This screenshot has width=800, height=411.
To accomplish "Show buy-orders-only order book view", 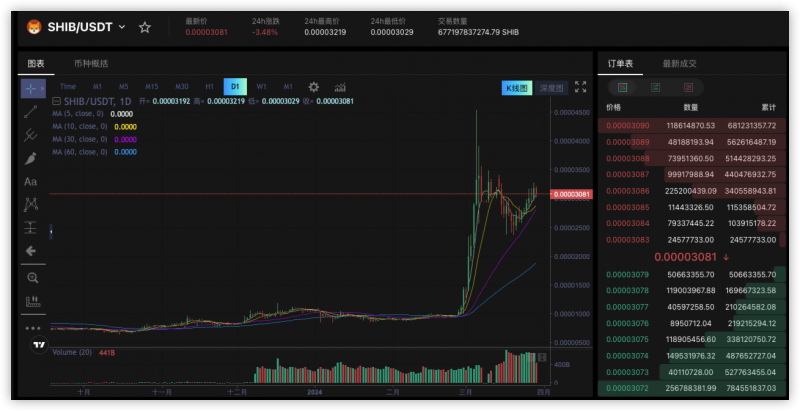I will point(655,88).
